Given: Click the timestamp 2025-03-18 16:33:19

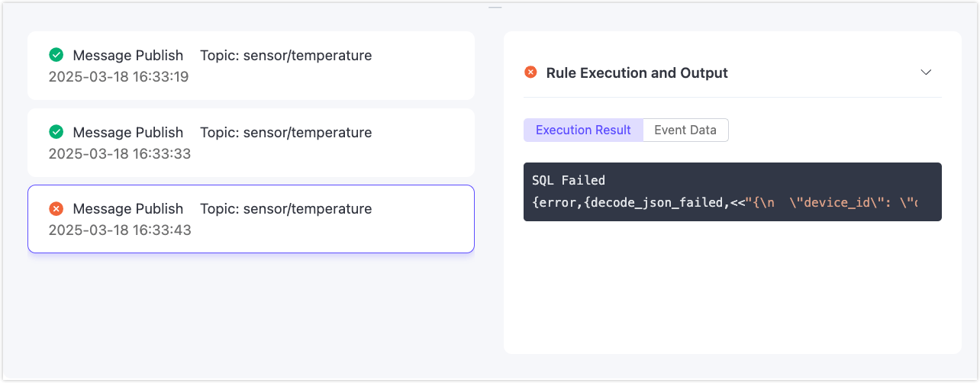Looking at the screenshot, I should coord(118,76).
